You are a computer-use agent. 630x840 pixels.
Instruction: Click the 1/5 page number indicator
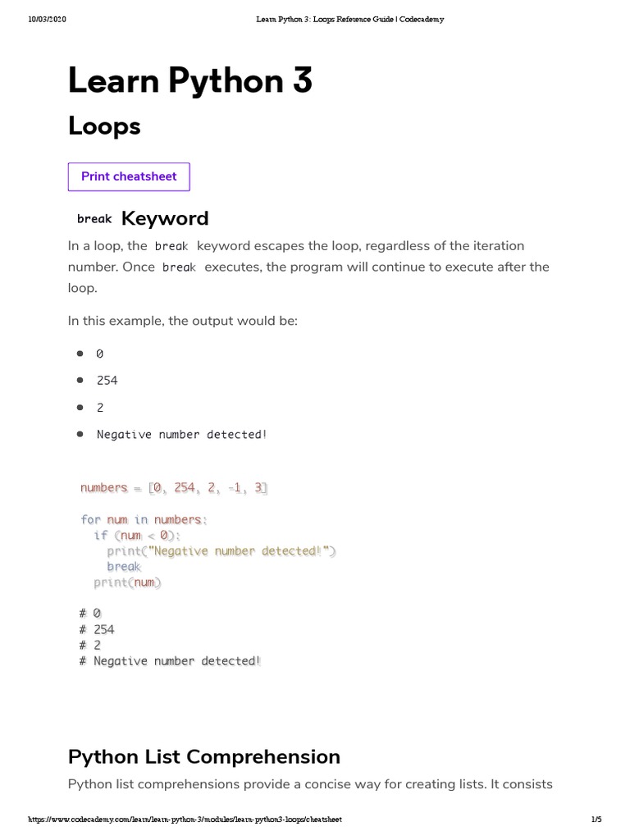click(596, 819)
